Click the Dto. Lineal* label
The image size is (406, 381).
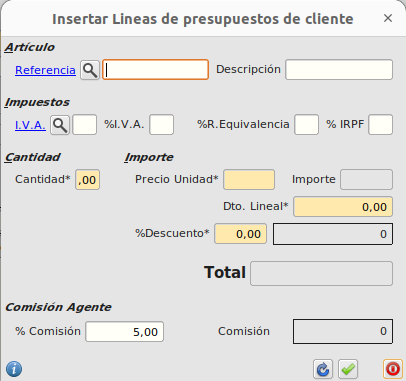pos(256,206)
